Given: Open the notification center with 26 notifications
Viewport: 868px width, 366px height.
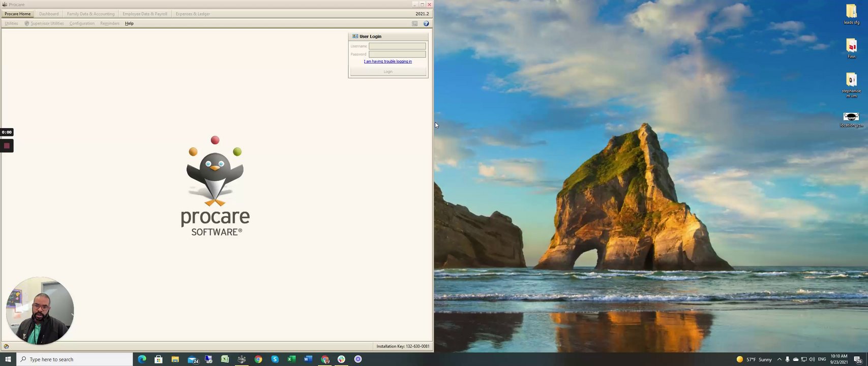Looking at the screenshot, I should 858,359.
